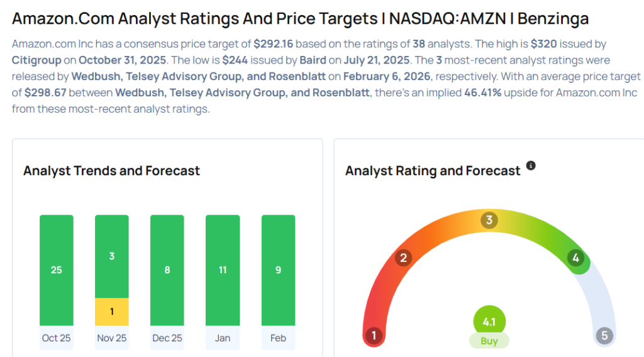The image size is (644, 357).
Task: Click the bold Citigroup analyst name
Action: point(38,60)
